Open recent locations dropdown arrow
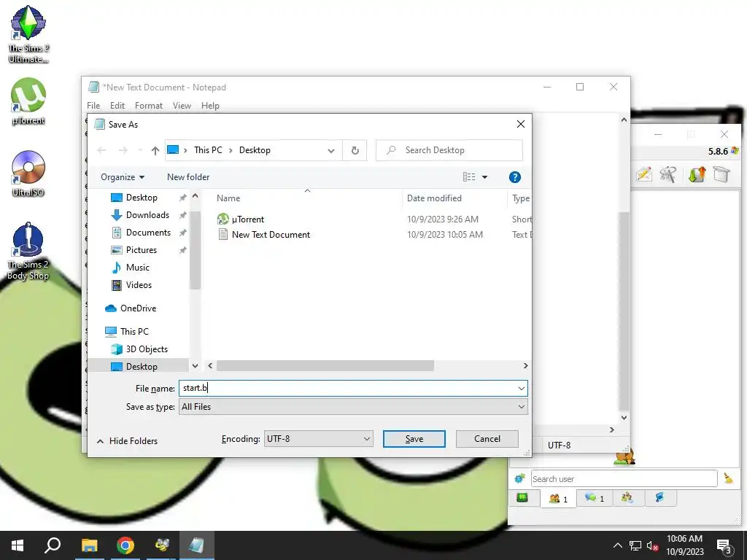Screen dimensions: 747x560 tap(140, 150)
